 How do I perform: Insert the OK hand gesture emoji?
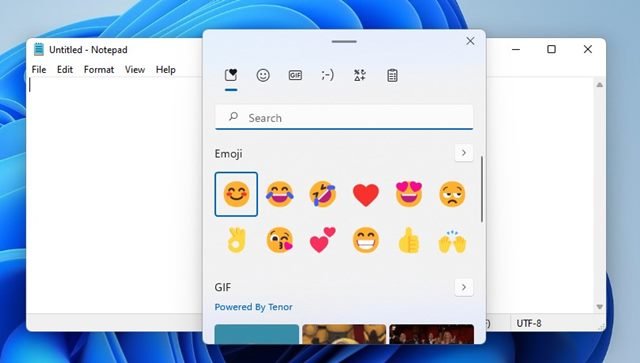pos(236,240)
